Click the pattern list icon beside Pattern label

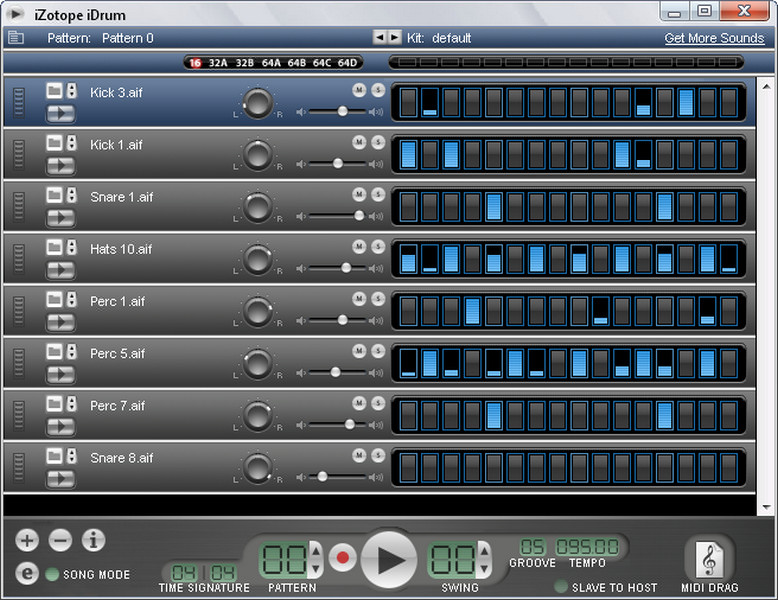[16, 38]
